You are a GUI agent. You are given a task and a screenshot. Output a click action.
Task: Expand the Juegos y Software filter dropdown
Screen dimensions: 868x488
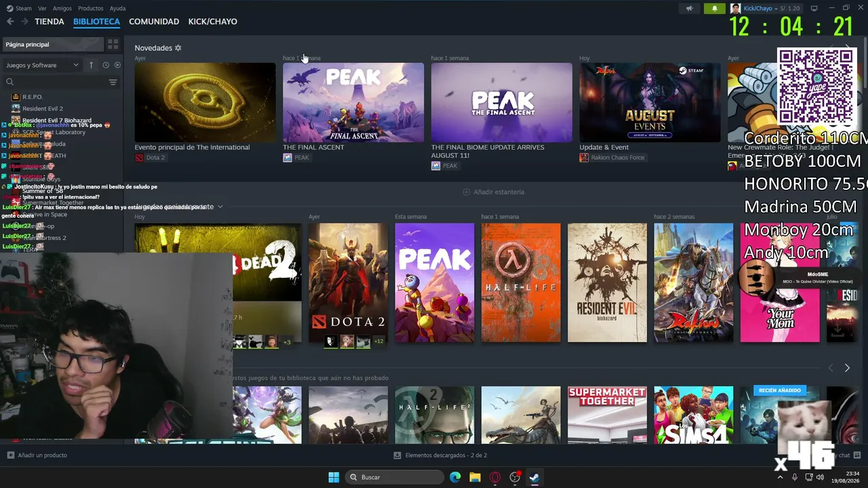point(43,65)
